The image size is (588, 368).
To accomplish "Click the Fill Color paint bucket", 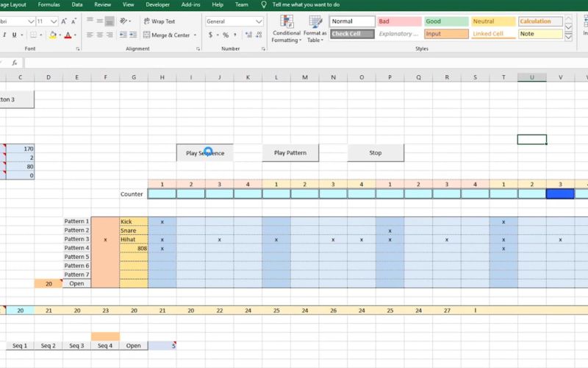I will tap(53, 35).
